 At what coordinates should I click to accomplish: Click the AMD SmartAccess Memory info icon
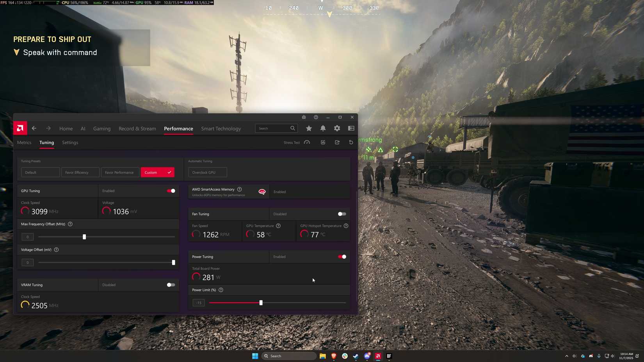click(x=240, y=189)
